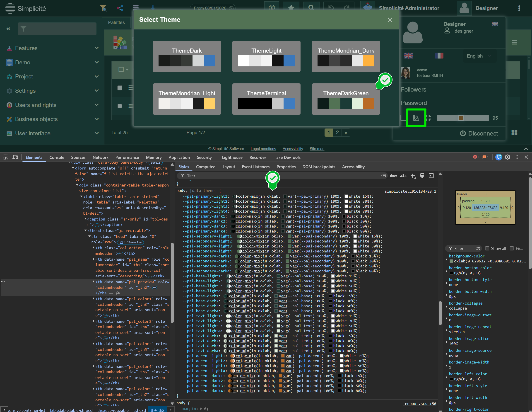Screen dimensions: 532x412
Task: Activate DevTools element inspector icon
Action: coord(6,157)
